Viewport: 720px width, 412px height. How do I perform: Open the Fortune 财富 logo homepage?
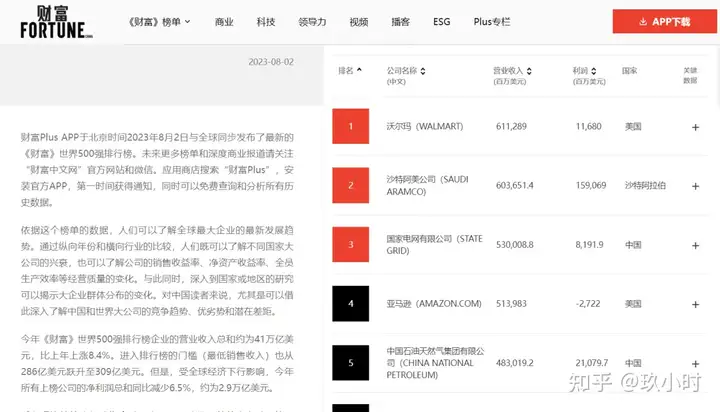[56, 22]
